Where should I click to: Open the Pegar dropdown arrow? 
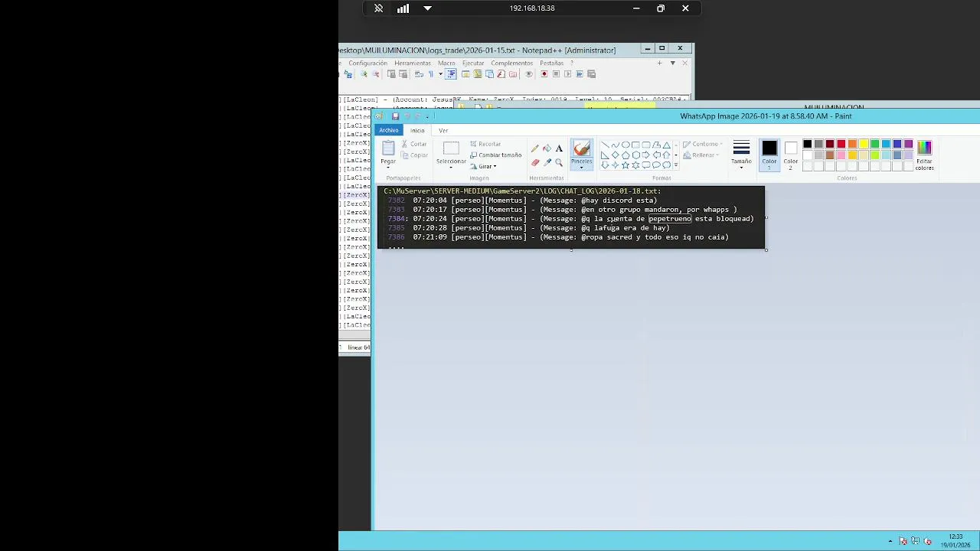pos(388,167)
